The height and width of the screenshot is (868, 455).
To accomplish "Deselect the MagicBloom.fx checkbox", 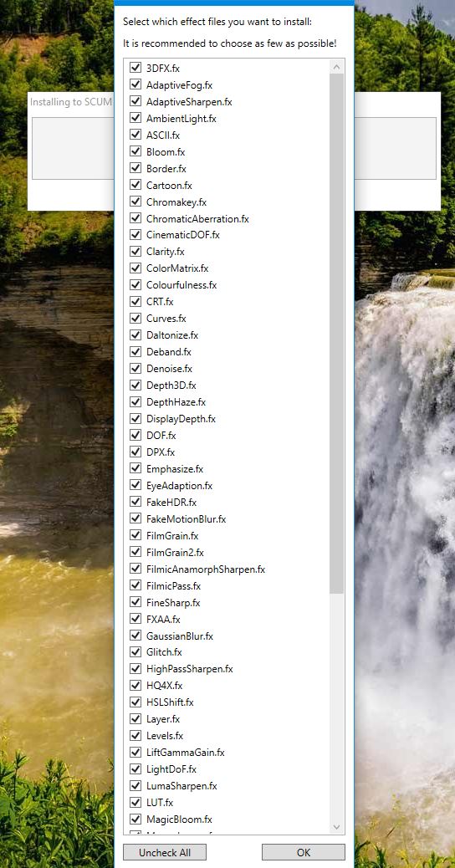I will (x=135, y=819).
